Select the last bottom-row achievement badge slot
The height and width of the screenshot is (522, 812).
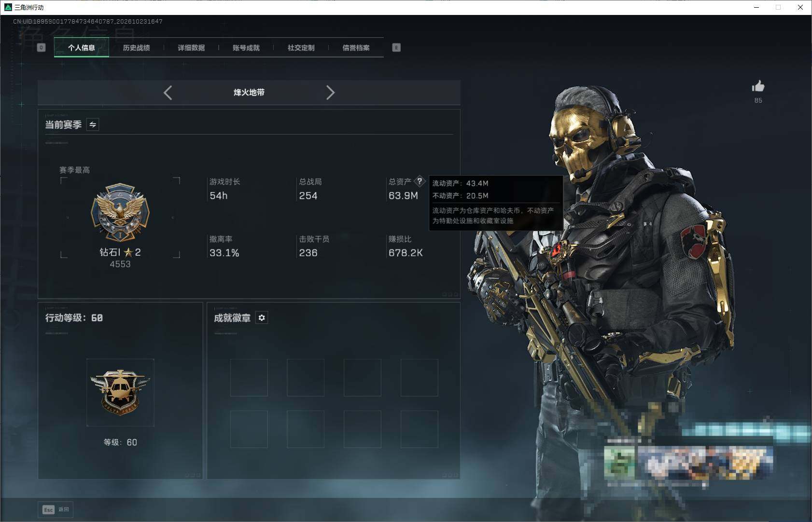[x=420, y=429]
